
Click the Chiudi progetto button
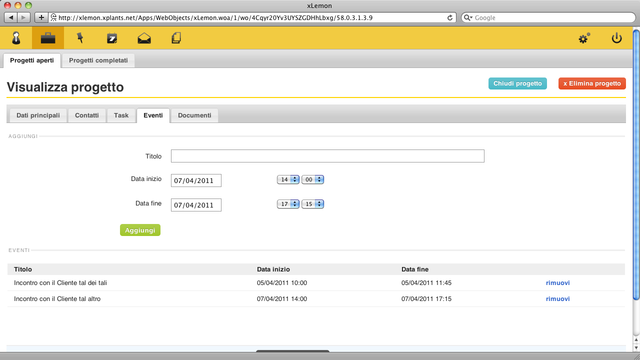pos(518,83)
